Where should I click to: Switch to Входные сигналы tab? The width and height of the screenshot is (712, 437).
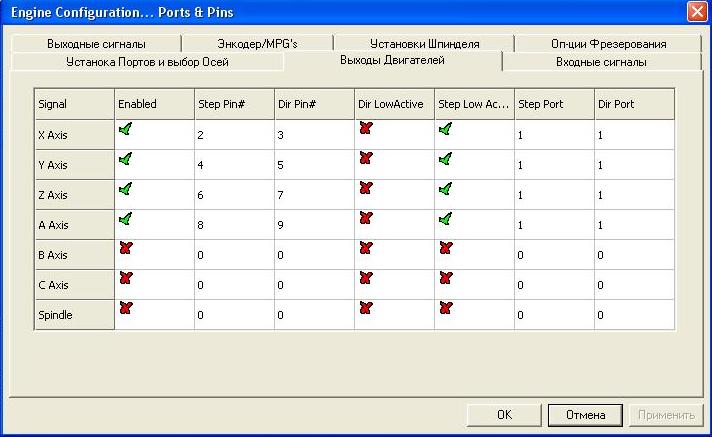pos(600,62)
